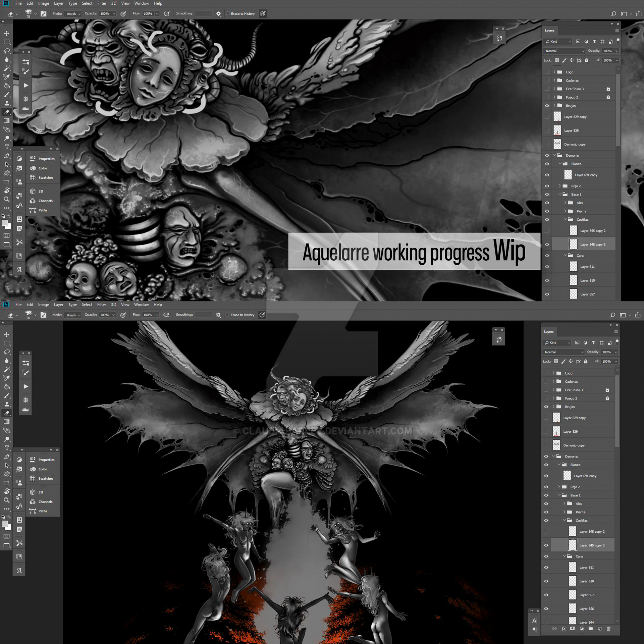This screenshot has width=644, height=644.
Task: Open the Paragraph panel icon in lower window
Action: tap(535, 630)
